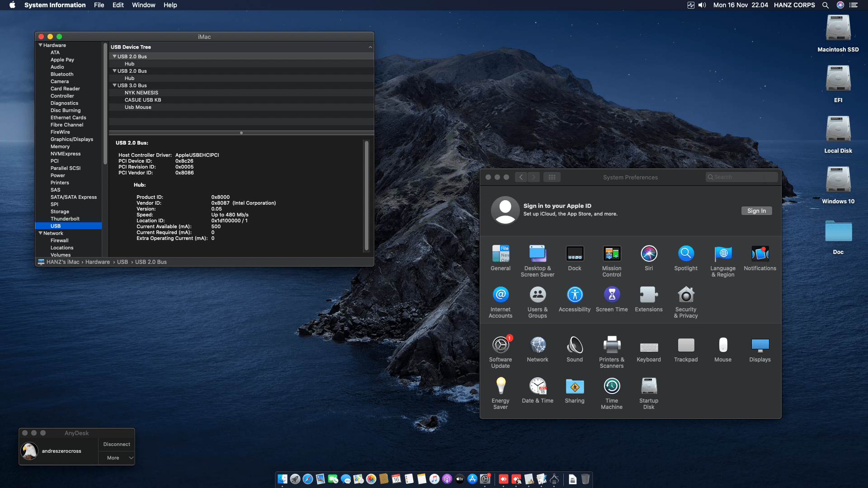Viewport: 868px width, 488px height.
Task: Open Accessibility preferences
Action: (x=574, y=295)
